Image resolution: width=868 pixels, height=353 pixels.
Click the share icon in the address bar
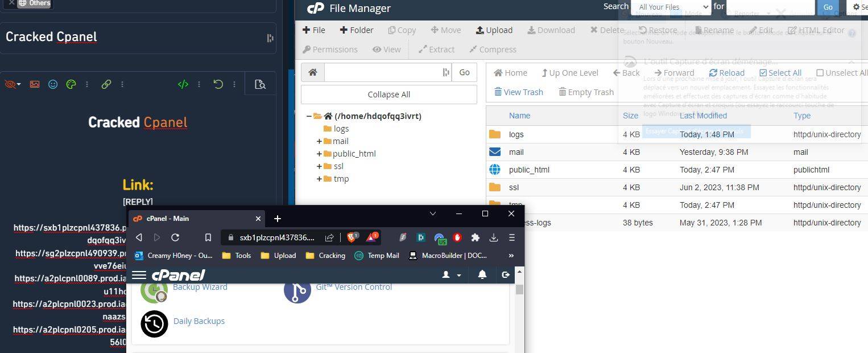click(329, 237)
